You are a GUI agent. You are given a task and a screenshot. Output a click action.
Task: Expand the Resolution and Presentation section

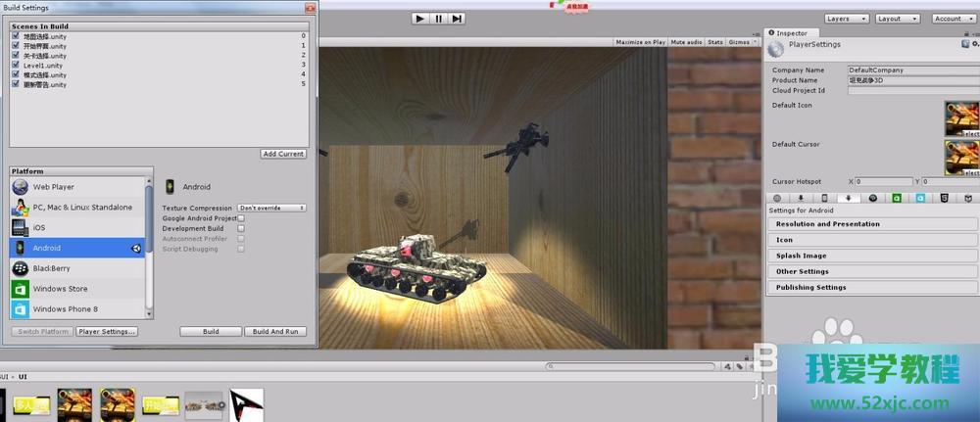click(828, 224)
